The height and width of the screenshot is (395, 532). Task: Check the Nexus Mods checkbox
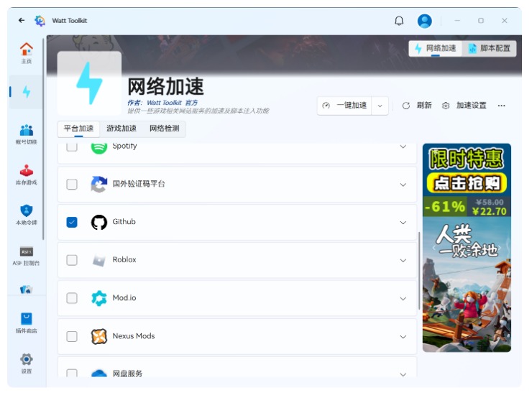pos(72,337)
